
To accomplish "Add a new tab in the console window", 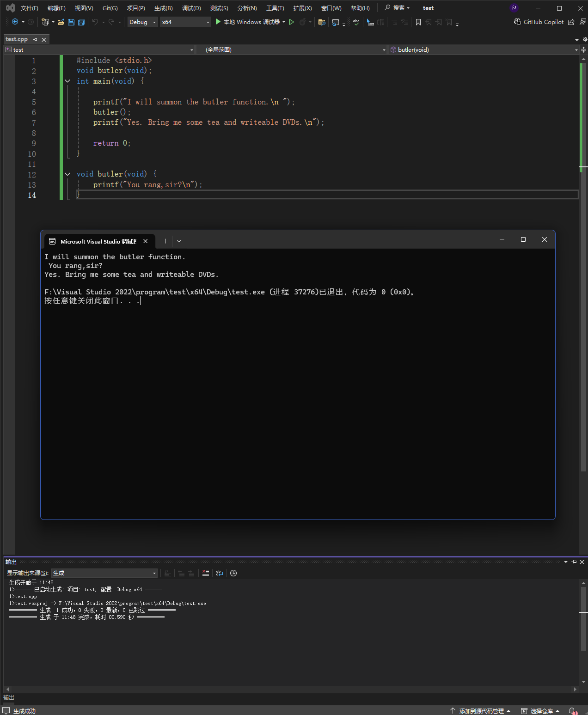I will [x=165, y=241].
